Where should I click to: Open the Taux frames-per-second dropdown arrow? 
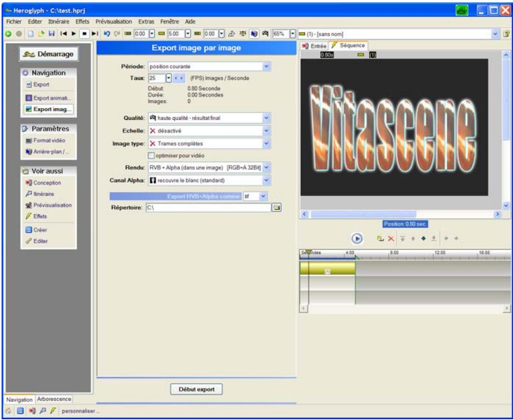(169, 78)
